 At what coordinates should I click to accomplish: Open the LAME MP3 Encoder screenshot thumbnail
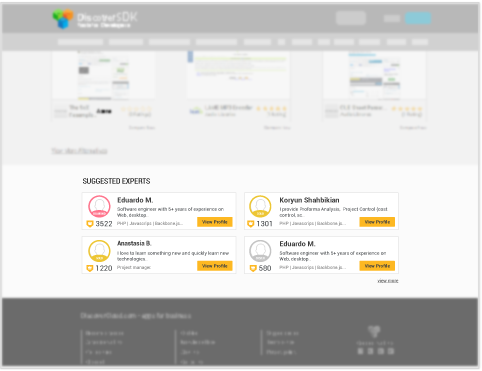pos(238,74)
